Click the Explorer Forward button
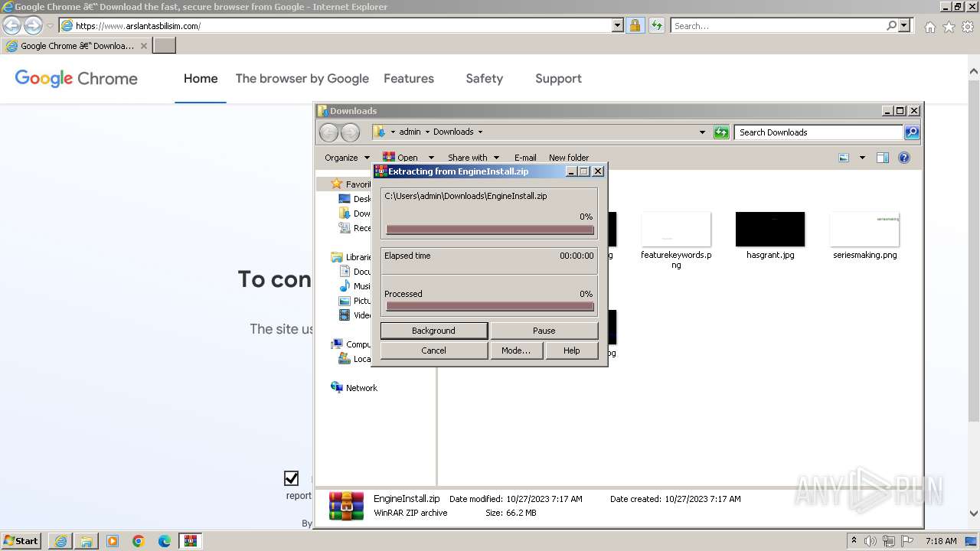The height and width of the screenshot is (551, 980). [x=350, y=132]
